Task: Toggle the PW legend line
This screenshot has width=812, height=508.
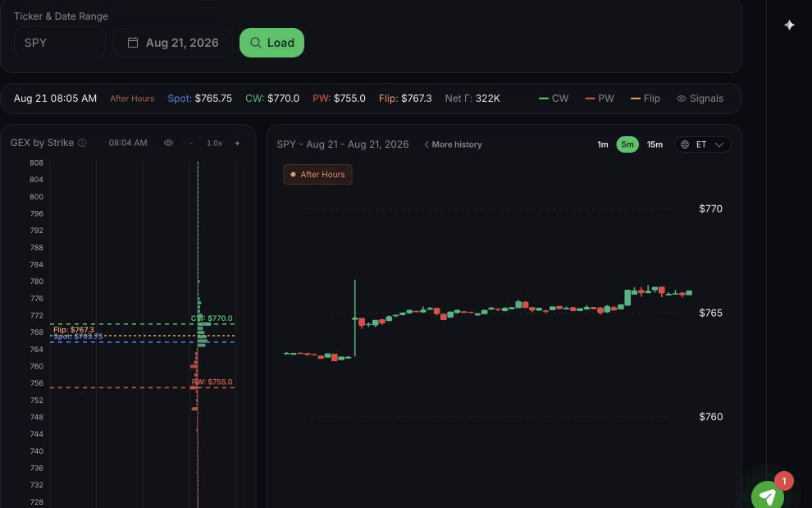Action: tap(600, 98)
